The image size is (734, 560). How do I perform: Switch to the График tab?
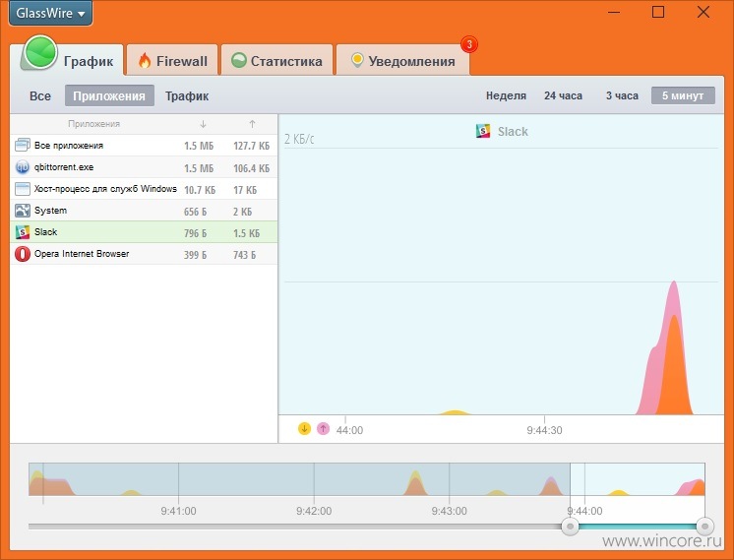pyautogui.click(x=71, y=59)
